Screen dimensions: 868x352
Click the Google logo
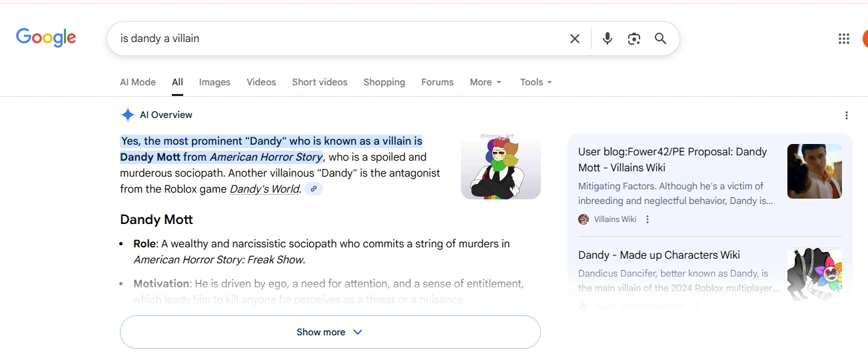pos(46,38)
